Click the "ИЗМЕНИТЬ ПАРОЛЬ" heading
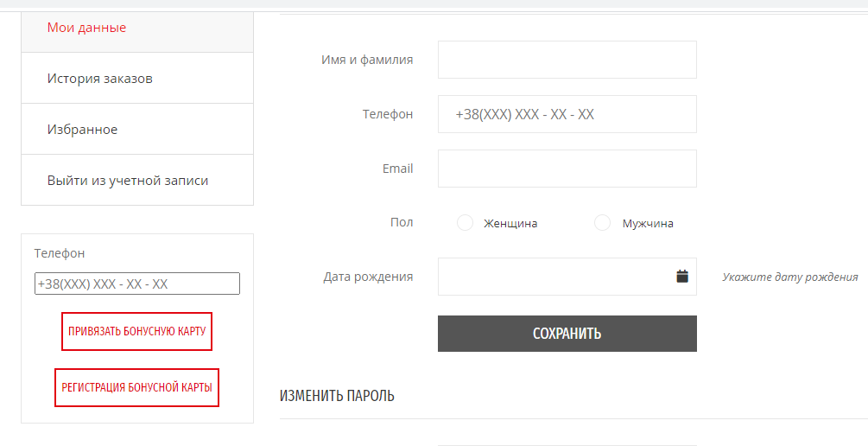 [x=337, y=396]
